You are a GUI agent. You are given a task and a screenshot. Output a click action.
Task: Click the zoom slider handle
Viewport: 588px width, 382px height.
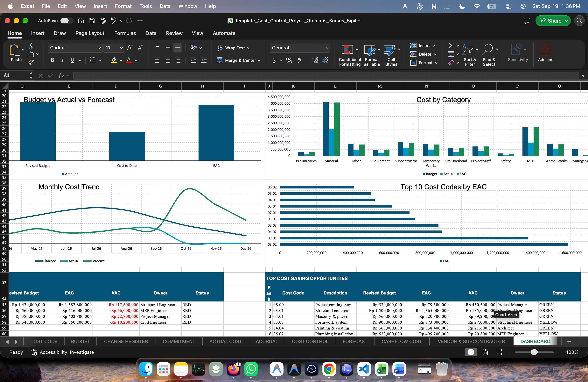click(x=534, y=352)
